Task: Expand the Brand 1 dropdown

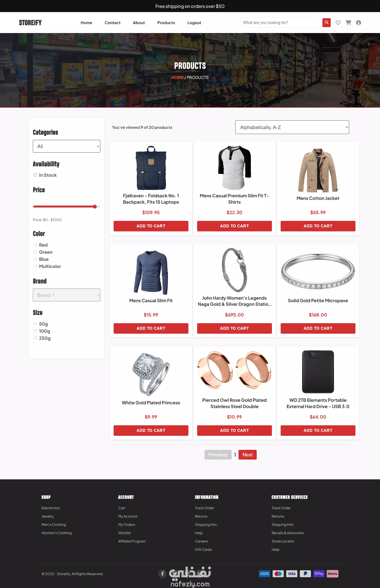Action: [67, 295]
